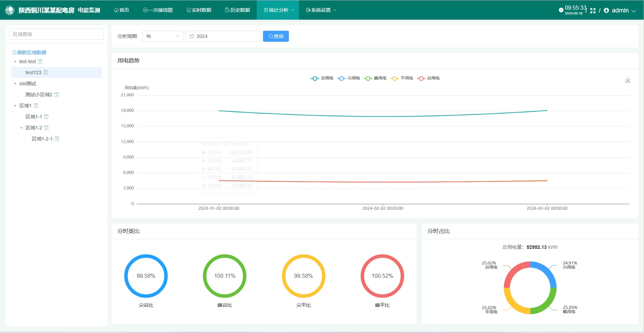644x333 pixels.
Task: Click the meter icon beside test123
Action: [x=46, y=72]
